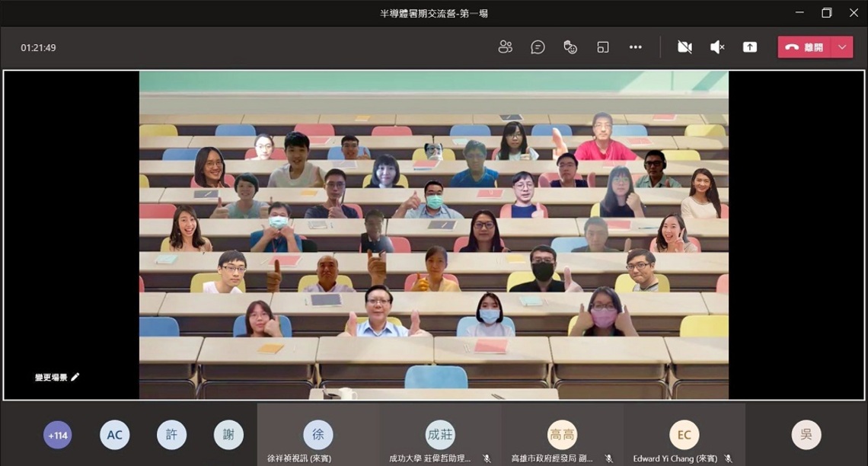
Task: Click the Edward Yi Chang participant tile
Action: (x=685, y=435)
